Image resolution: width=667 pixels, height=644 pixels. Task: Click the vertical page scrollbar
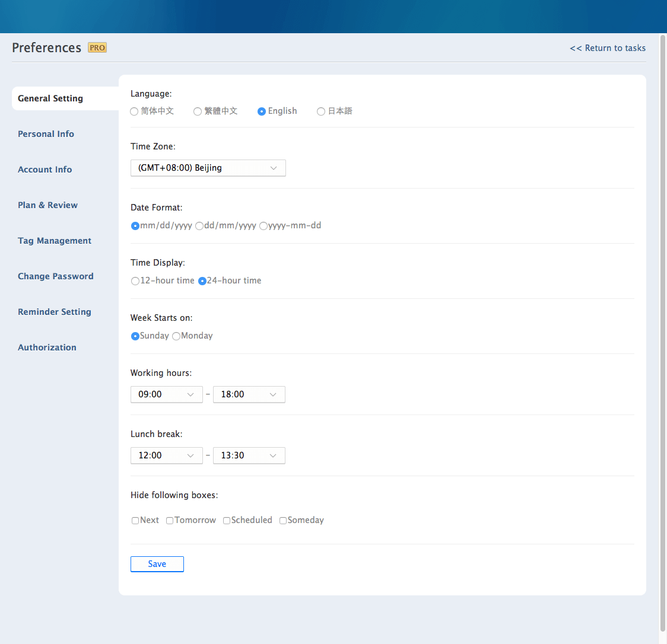click(663, 320)
